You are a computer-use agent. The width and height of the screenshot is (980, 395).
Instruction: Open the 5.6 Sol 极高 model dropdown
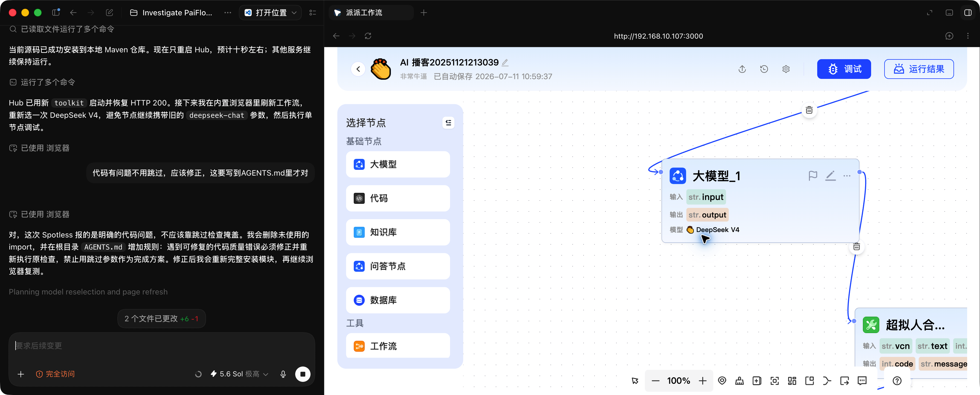click(x=240, y=374)
